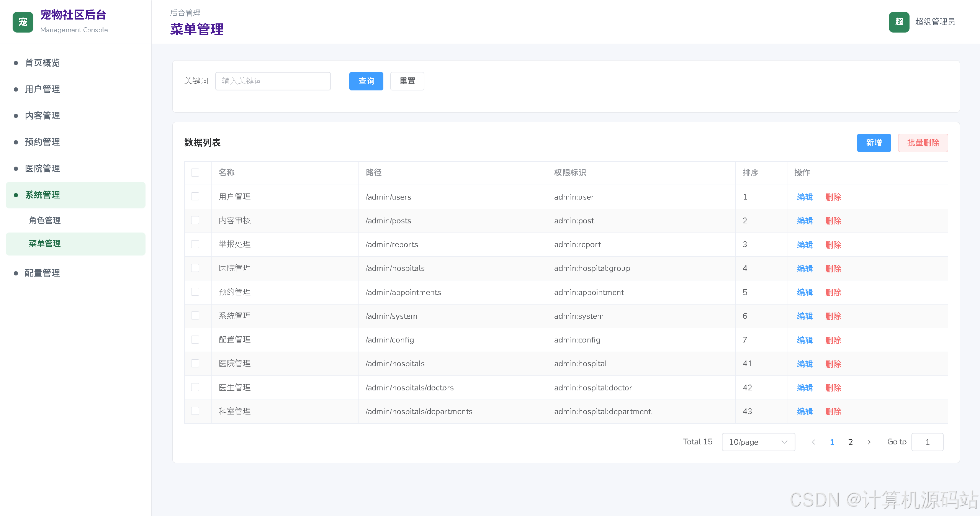980x516 pixels.
Task: Edit the 科室管理 row
Action: point(805,411)
